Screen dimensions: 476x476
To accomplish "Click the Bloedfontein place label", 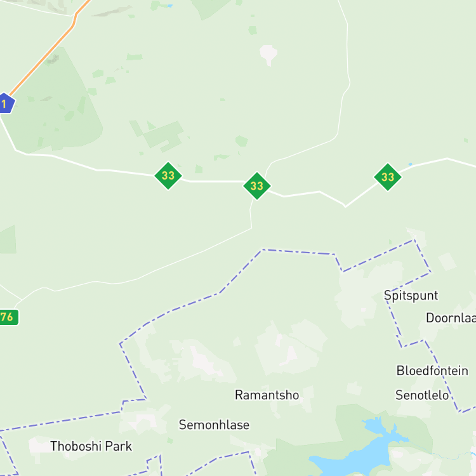I will coord(432,371).
